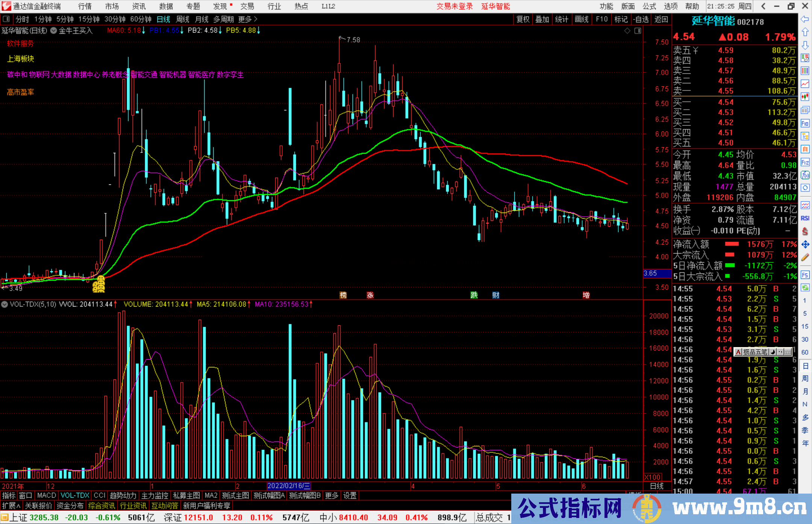This screenshot has height=524, width=812.
Task: Click the 2022/02/16 date marker on the timeline
Action: 289,486
